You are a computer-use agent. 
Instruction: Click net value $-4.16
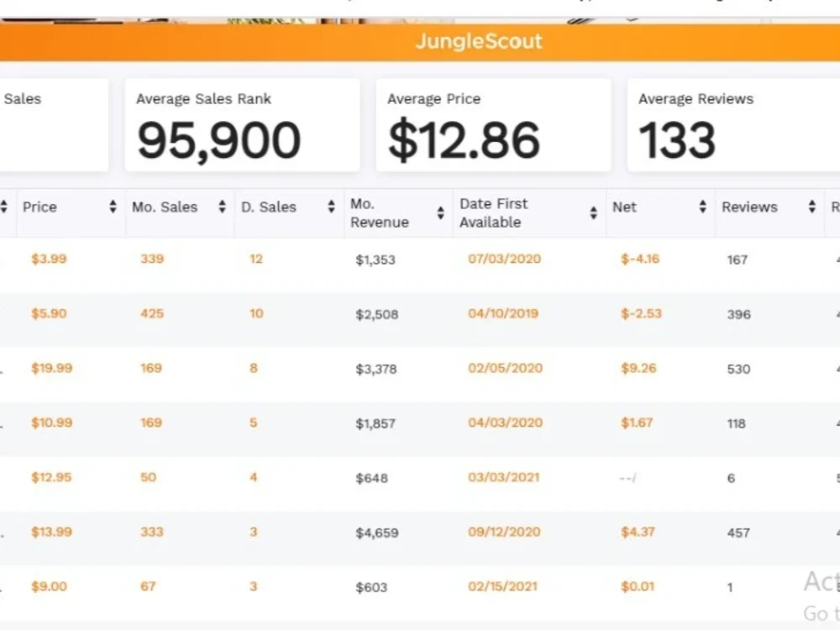640,259
